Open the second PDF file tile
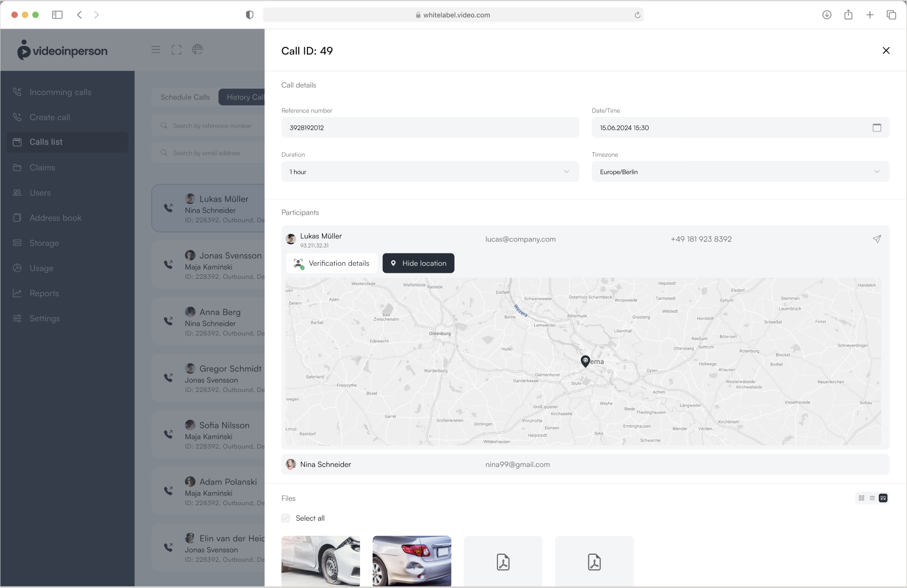 (x=594, y=561)
